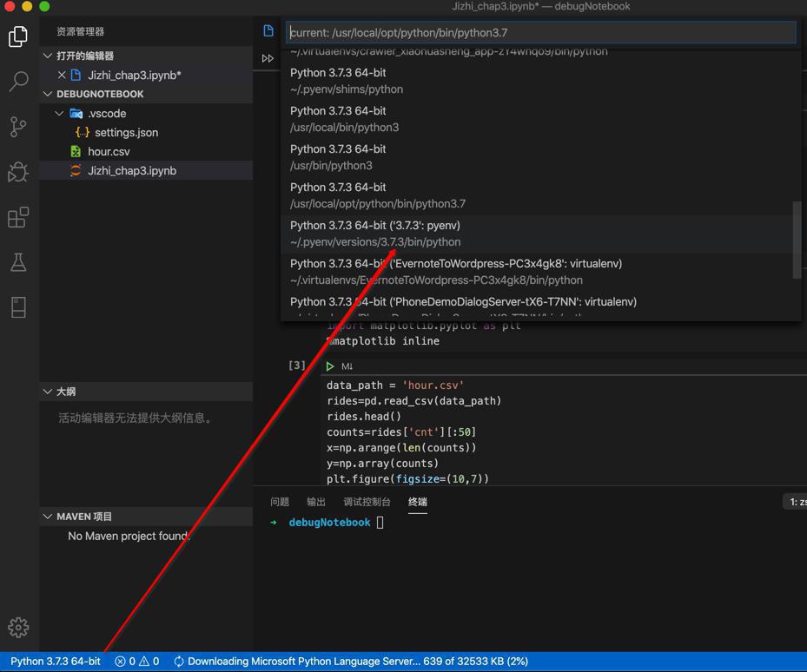Viewport: 807px width, 672px height.
Task: Collapse the 大纲 outline section
Action: click(48, 392)
